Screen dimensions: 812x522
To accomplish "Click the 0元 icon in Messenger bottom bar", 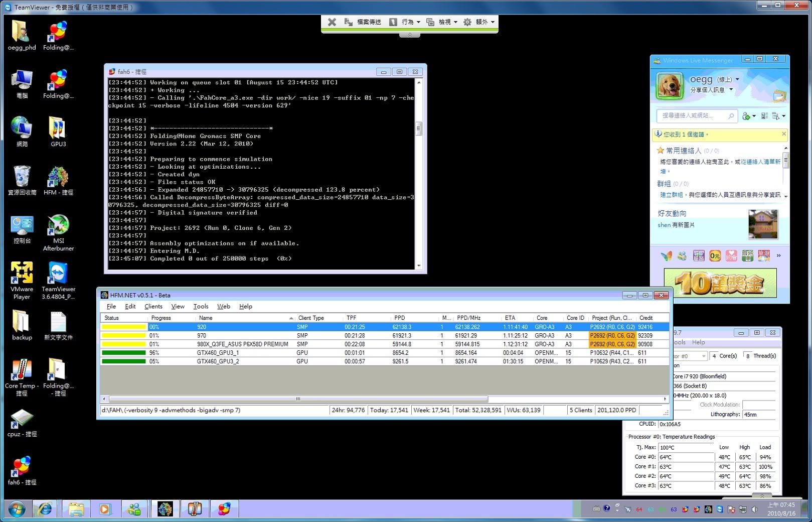I will pyautogui.click(x=715, y=256).
